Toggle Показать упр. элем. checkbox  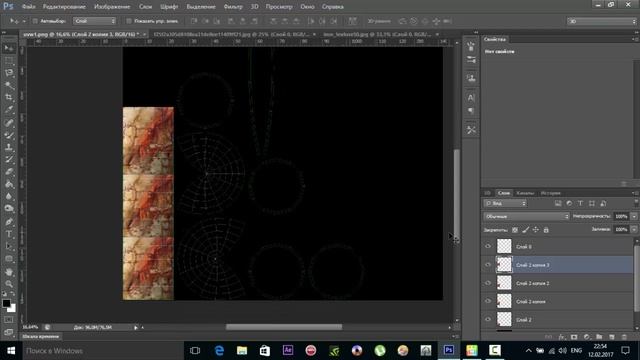point(129,21)
